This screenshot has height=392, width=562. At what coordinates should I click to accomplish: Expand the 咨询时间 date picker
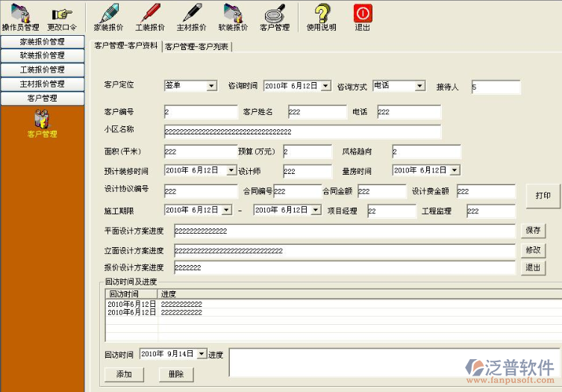(x=325, y=86)
